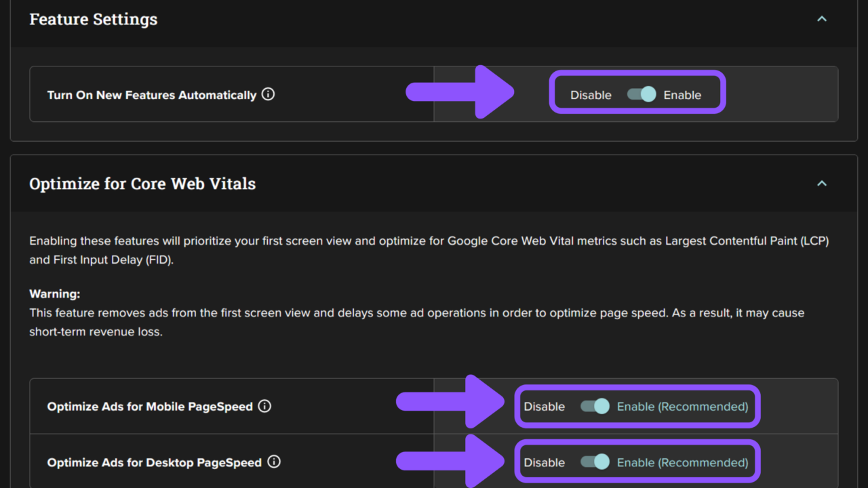
Task: Collapse the Feature Settings section using its chevron
Action: coord(821,19)
